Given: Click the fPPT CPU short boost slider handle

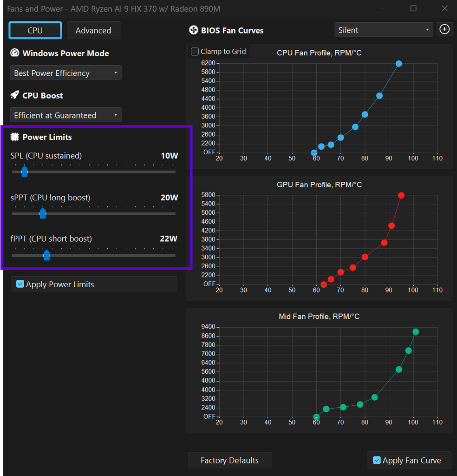Looking at the screenshot, I should (x=46, y=255).
